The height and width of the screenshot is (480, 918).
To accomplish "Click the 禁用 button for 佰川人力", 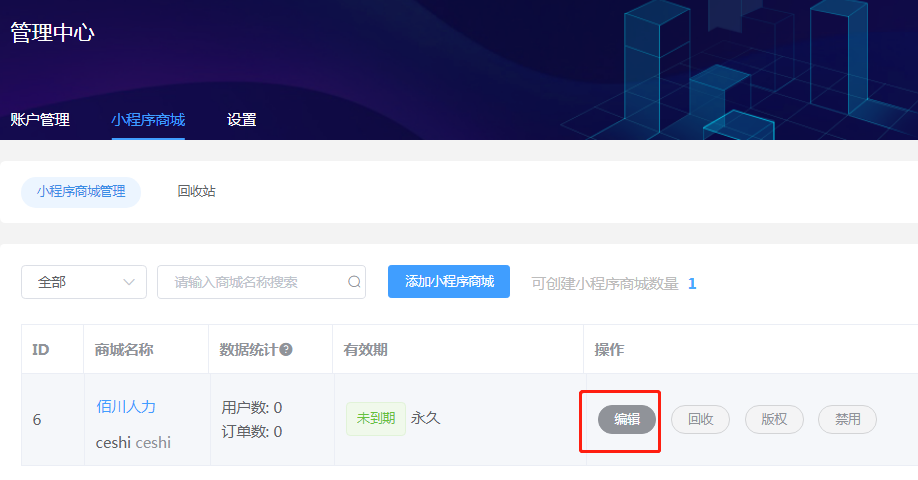I will tap(847, 419).
